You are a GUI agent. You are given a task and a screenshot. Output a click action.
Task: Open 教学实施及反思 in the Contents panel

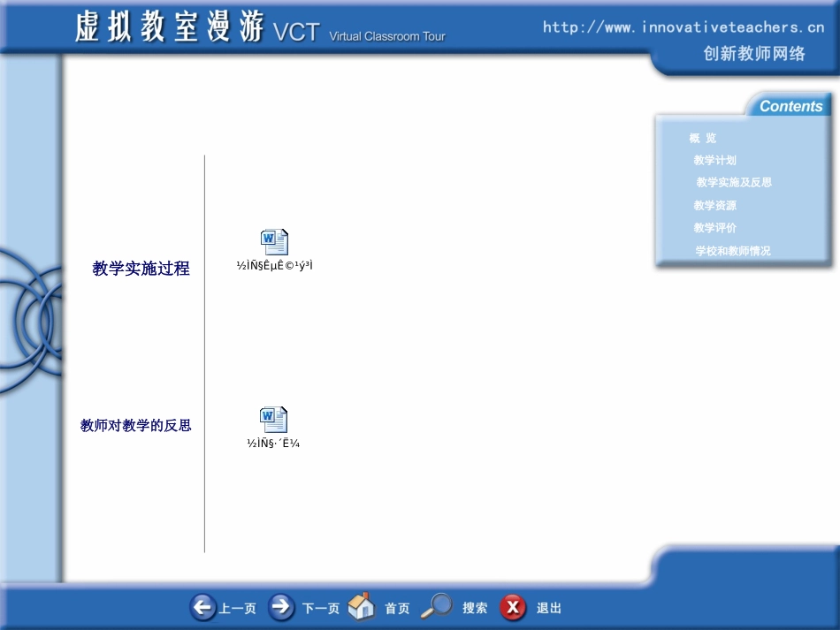[x=734, y=182]
